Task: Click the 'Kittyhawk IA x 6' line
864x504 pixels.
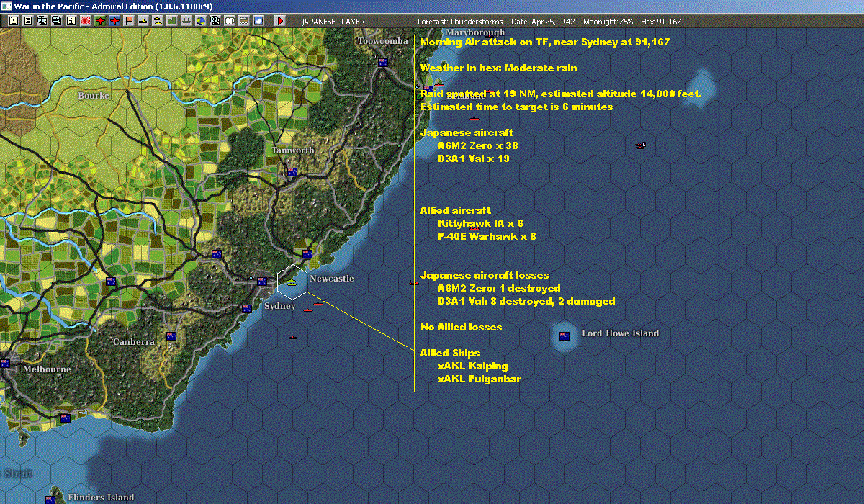Action: click(x=480, y=223)
